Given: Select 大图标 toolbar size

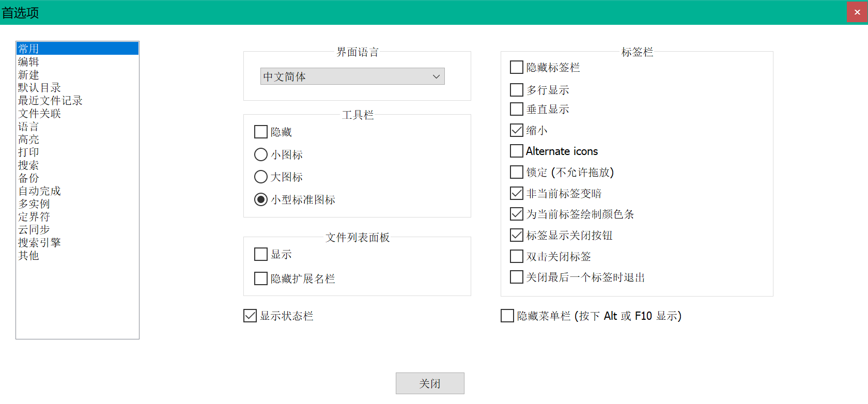Looking at the screenshot, I should pos(260,177).
